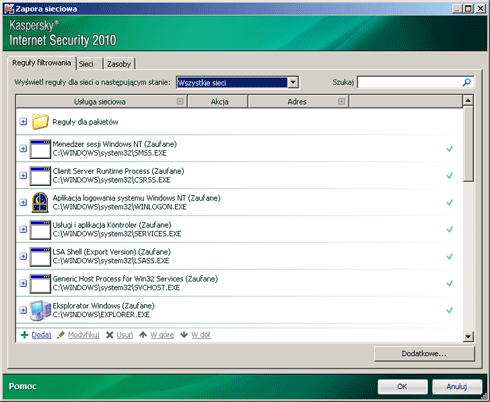This screenshot has height=402, width=490.
Task: Click the Usuń link
Action: pyautogui.click(x=125, y=335)
